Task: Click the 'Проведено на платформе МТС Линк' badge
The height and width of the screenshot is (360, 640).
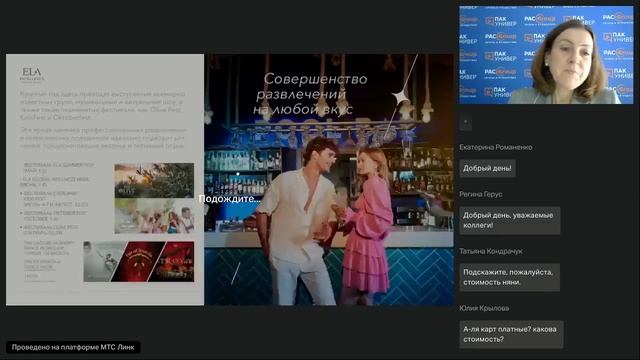Action: 73,347
